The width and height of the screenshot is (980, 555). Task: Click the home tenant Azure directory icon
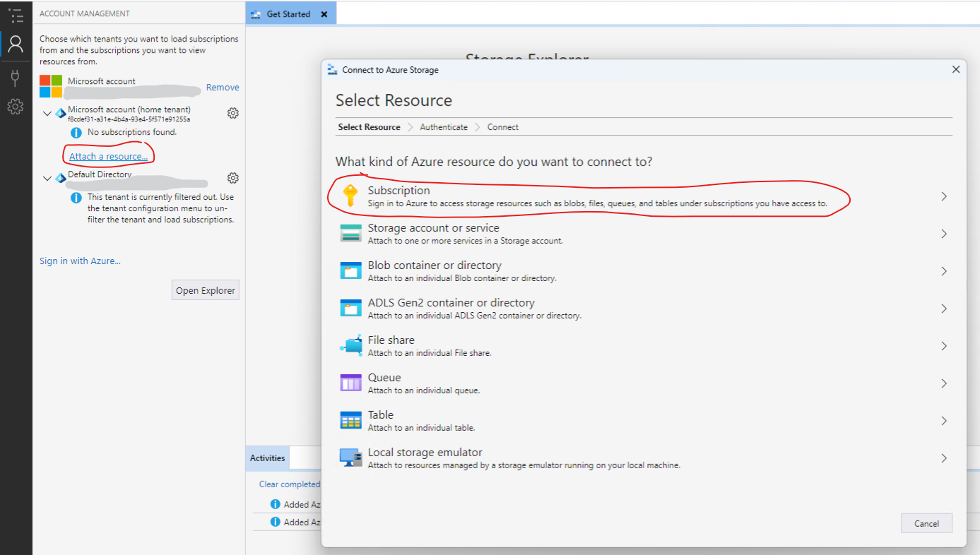pyautogui.click(x=61, y=113)
